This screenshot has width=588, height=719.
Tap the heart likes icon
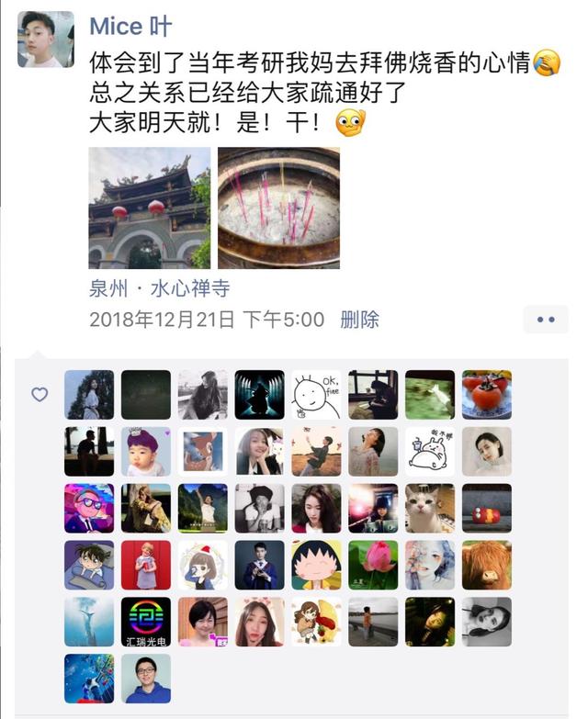(40, 394)
